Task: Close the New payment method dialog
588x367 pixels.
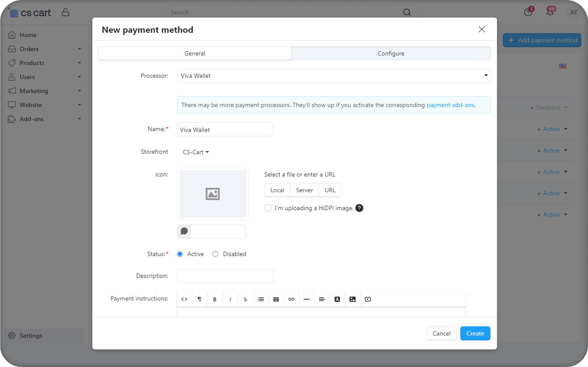Action: pos(482,29)
